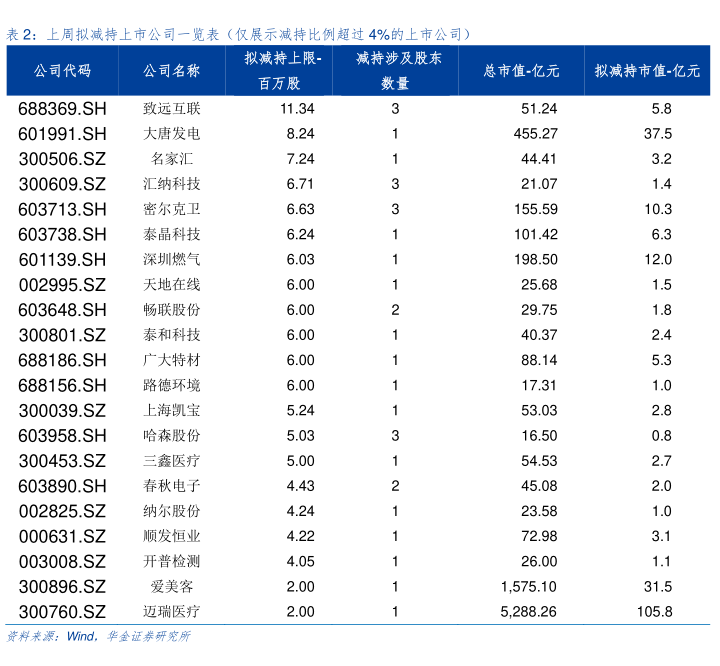Click stock code 300896.SZ

point(62,587)
